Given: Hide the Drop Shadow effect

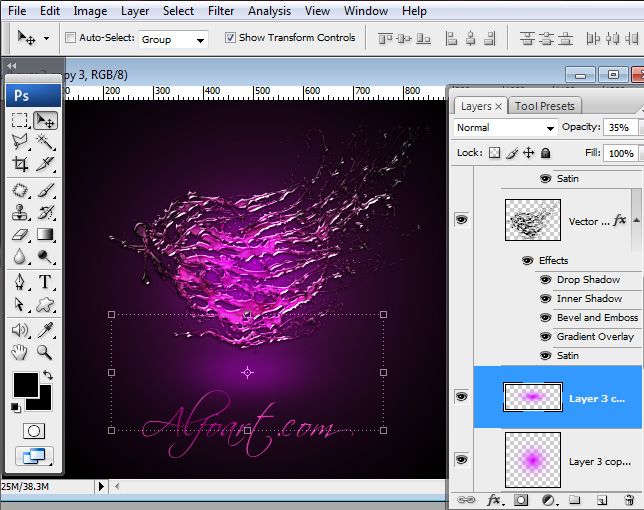Looking at the screenshot, I should [545, 280].
